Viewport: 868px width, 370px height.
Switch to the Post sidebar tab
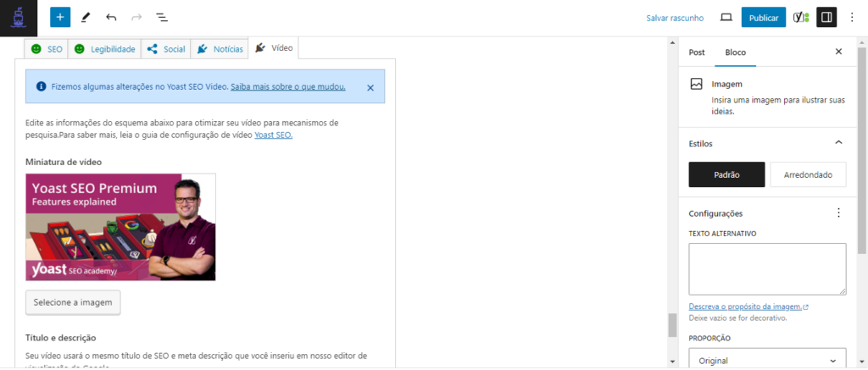tap(697, 52)
